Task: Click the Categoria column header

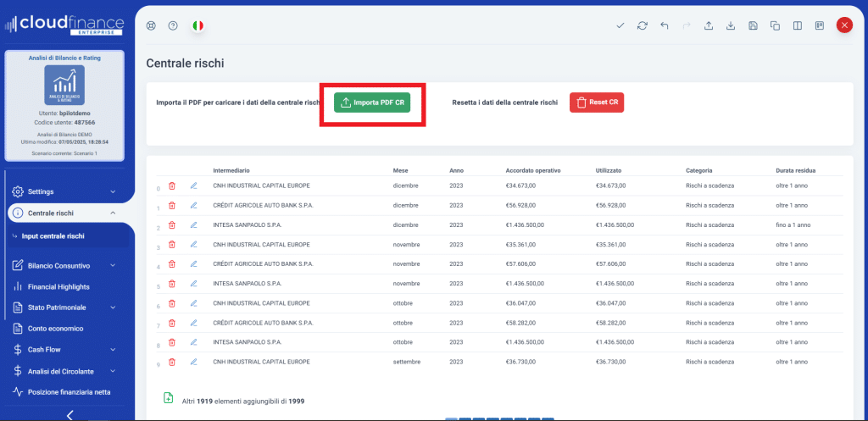Action: coord(698,170)
